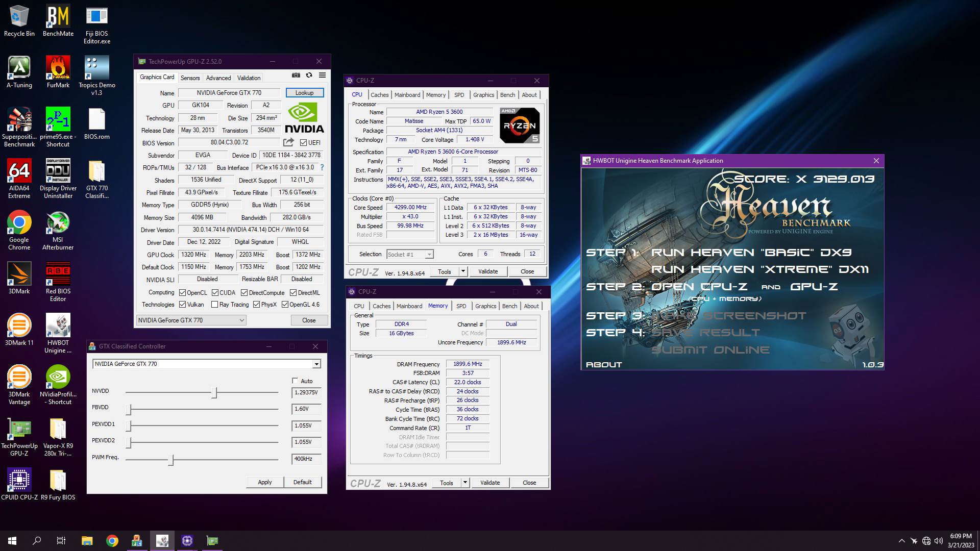Viewport: 980px width, 551px height.
Task: Open Display Driver Uninstaller desktop icon
Action: click(58, 179)
